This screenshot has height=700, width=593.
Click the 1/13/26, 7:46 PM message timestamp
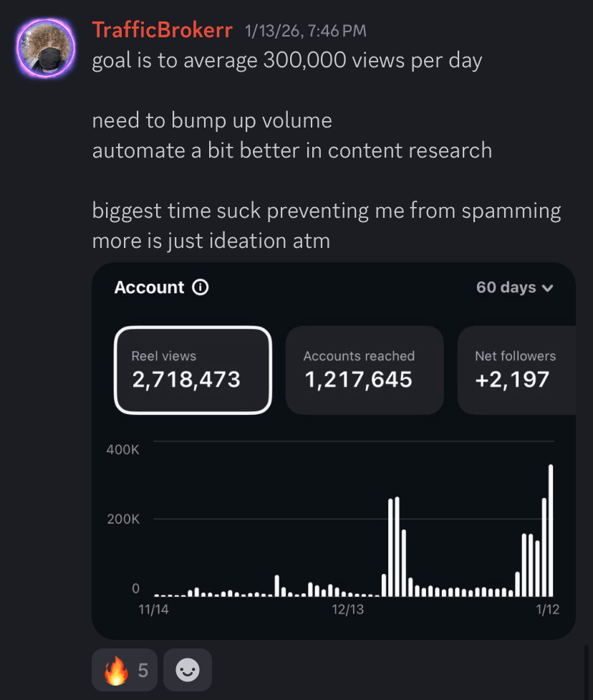(306, 31)
